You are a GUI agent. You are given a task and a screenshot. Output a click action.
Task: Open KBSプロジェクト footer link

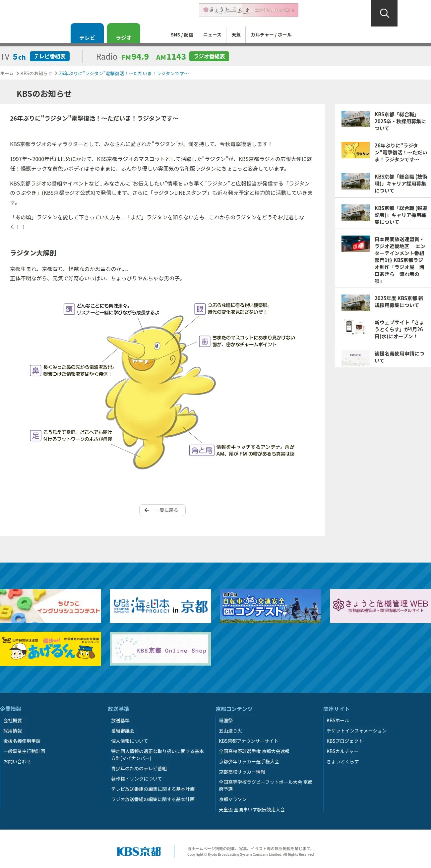pyautogui.click(x=345, y=741)
